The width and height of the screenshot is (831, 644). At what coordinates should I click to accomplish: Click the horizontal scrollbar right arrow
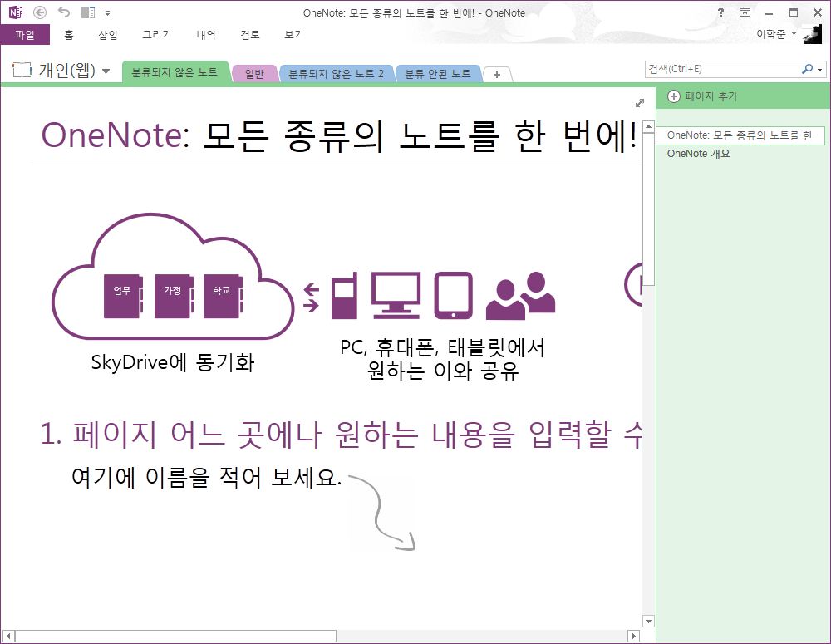[x=633, y=636]
